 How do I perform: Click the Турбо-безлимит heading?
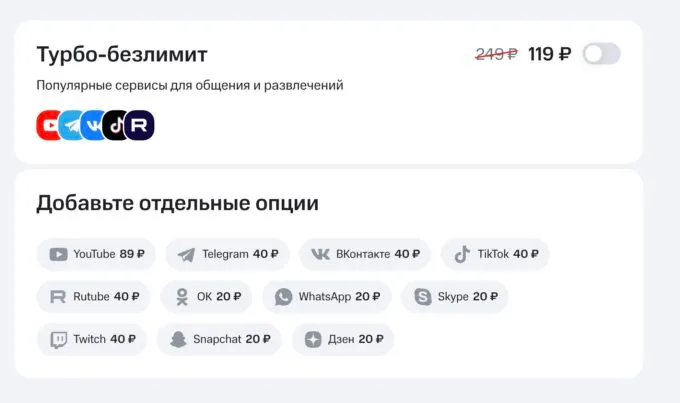(x=122, y=54)
